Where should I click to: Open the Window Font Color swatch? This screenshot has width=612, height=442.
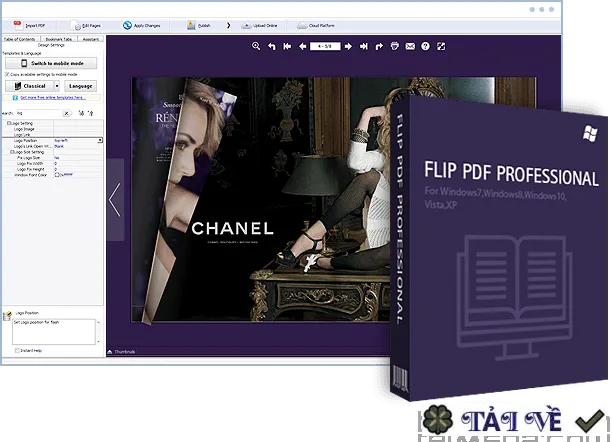pos(57,175)
